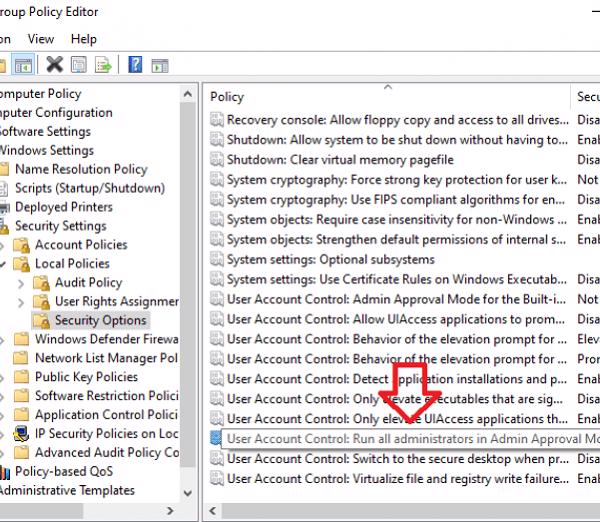Select Account Policies in the tree
Screen dimensions: 600x522
click(x=81, y=245)
